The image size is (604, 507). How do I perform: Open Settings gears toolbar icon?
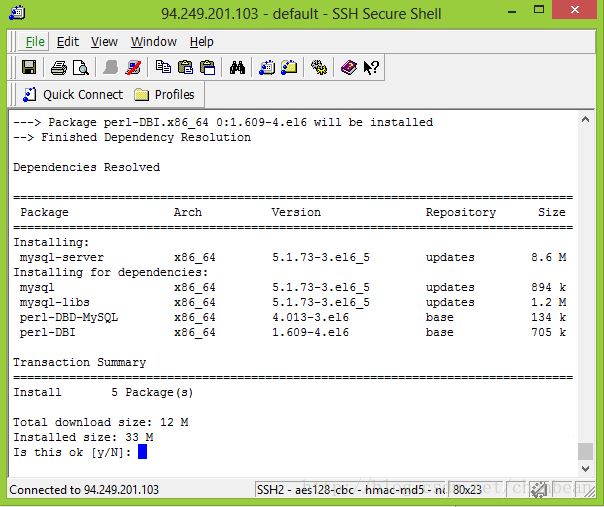tap(319, 68)
